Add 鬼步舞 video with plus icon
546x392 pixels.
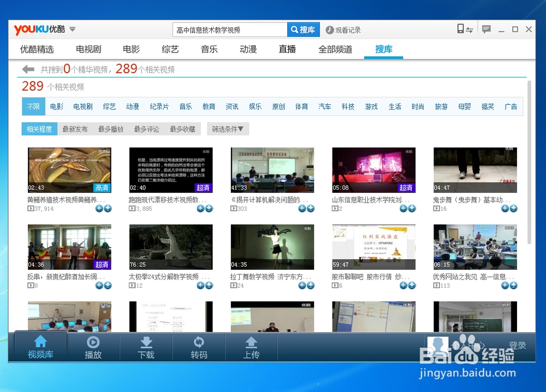[505, 209]
